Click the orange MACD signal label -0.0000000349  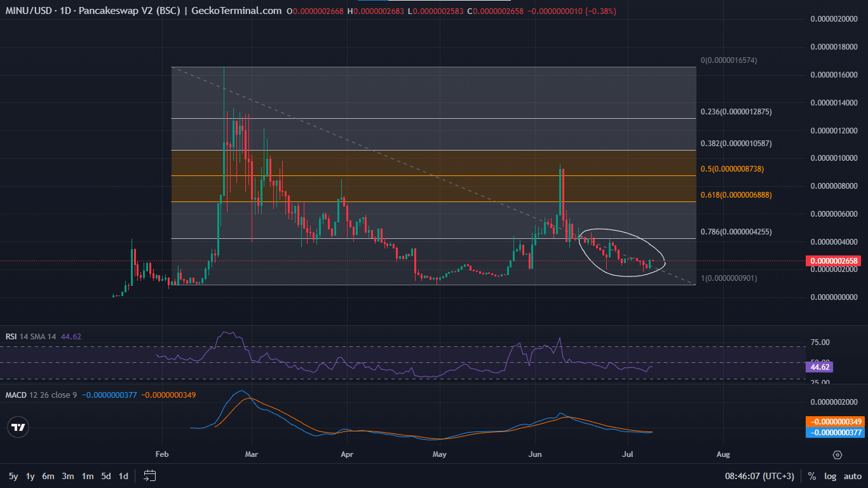(835, 422)
